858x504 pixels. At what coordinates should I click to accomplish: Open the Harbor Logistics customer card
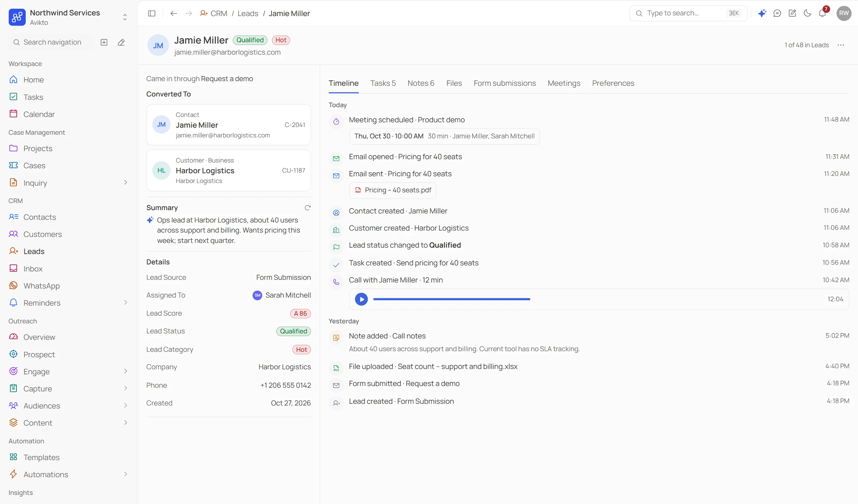click(x=229, y=170)
